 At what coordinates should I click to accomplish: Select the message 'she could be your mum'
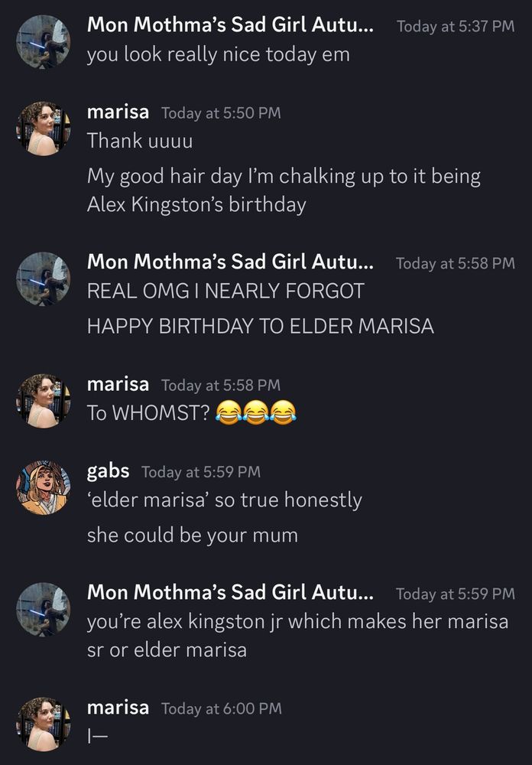pyautogui.click(x=192, y=535)
